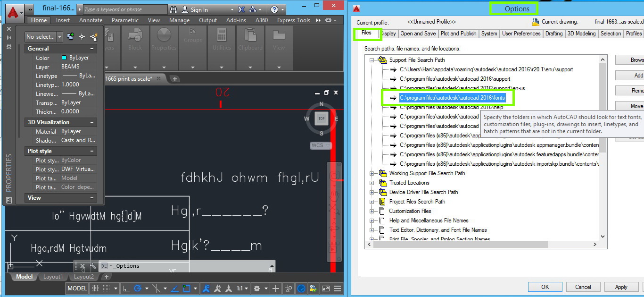Click the Toggle PICKADD icon in Properties
The image size is (644, 297).
pos(71,36)
